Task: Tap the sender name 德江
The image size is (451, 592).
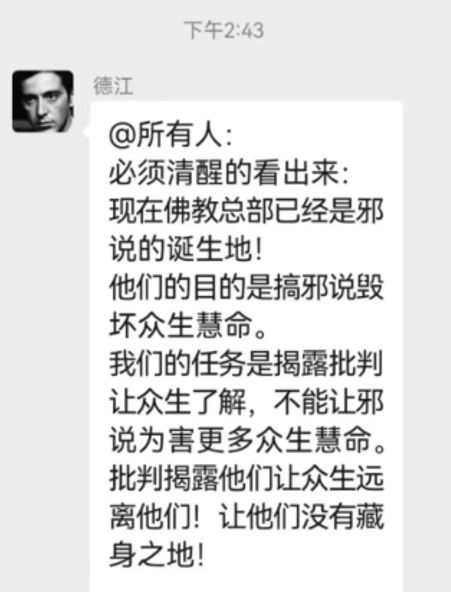Action: point(113,86)
